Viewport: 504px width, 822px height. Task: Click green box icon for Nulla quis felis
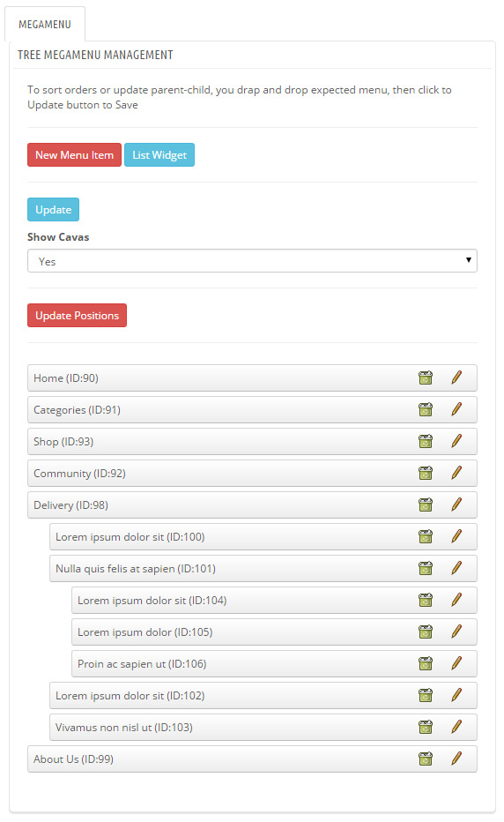[x=426, y=568]
